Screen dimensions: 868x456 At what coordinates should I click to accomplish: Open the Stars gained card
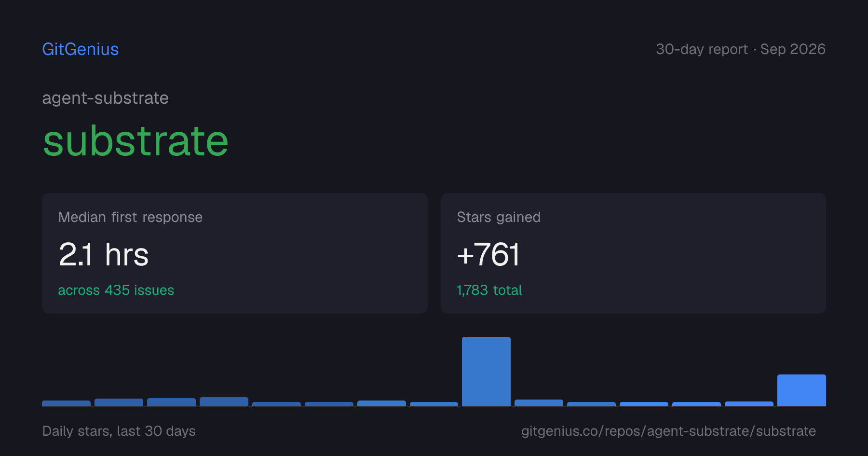633,253
